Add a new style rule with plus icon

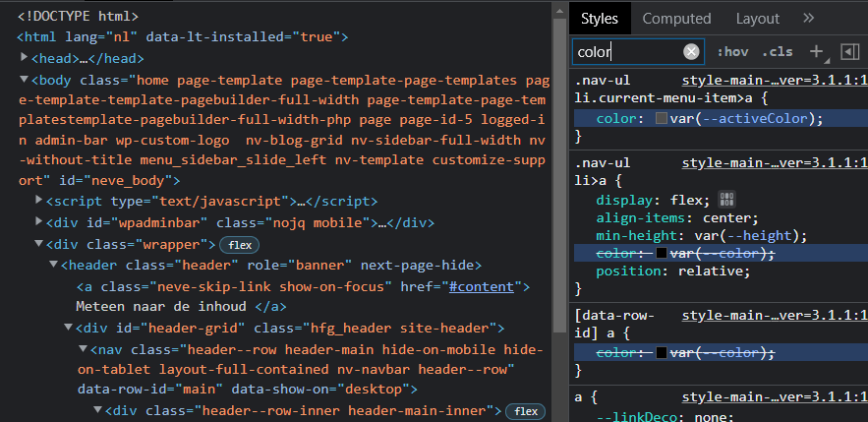point(816,51)
